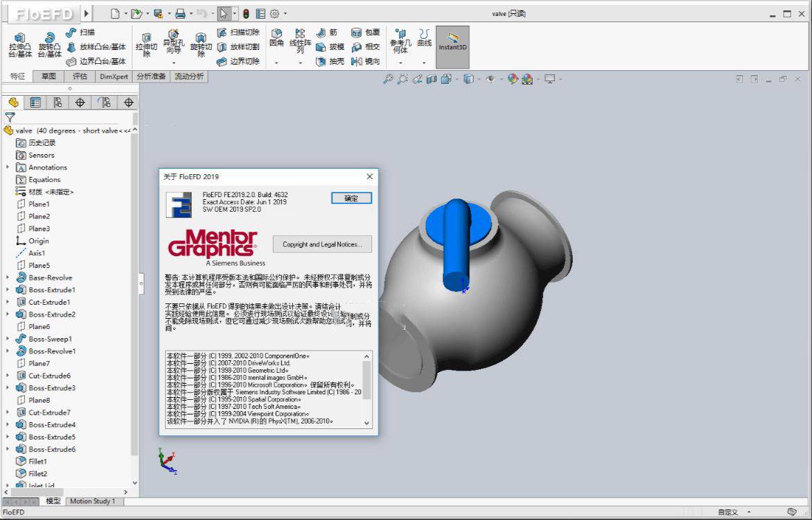Click Copyright and Legal Notices button
The image size is (812, 520).
point(322,244)
